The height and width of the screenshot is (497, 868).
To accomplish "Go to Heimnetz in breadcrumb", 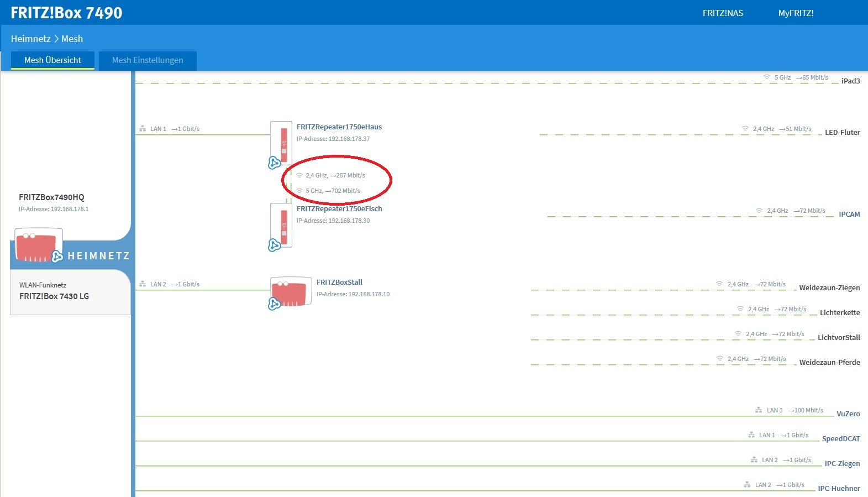I will pos(30,39).
